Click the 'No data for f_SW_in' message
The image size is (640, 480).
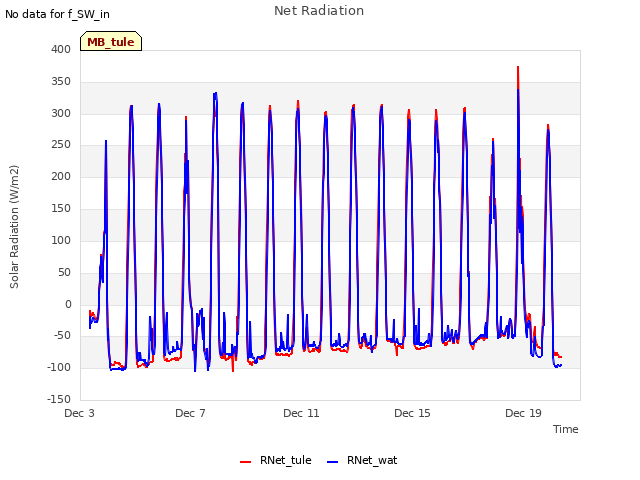57,14
